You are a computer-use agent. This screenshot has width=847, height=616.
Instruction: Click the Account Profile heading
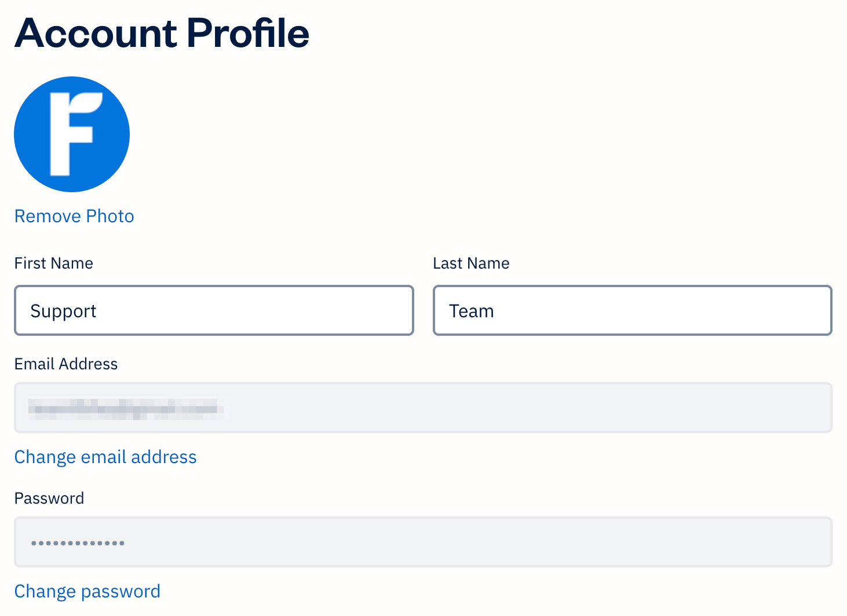click(162, 33)
